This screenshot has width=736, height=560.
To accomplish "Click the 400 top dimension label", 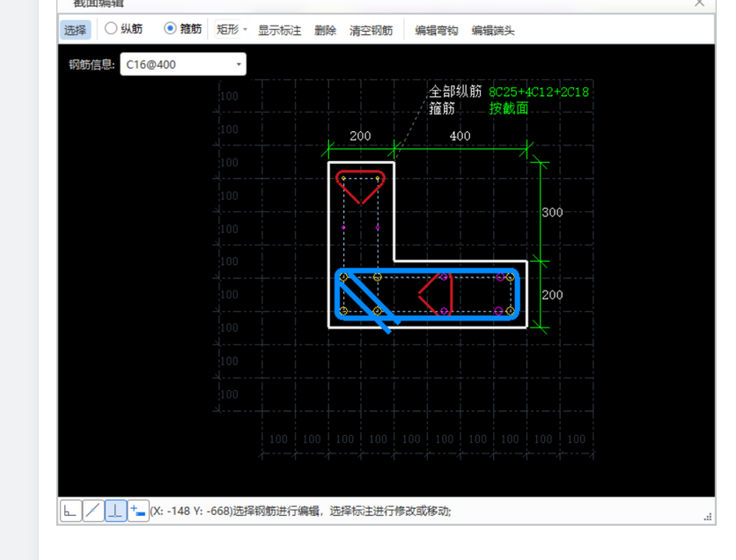I will click(x=460, y=136).
